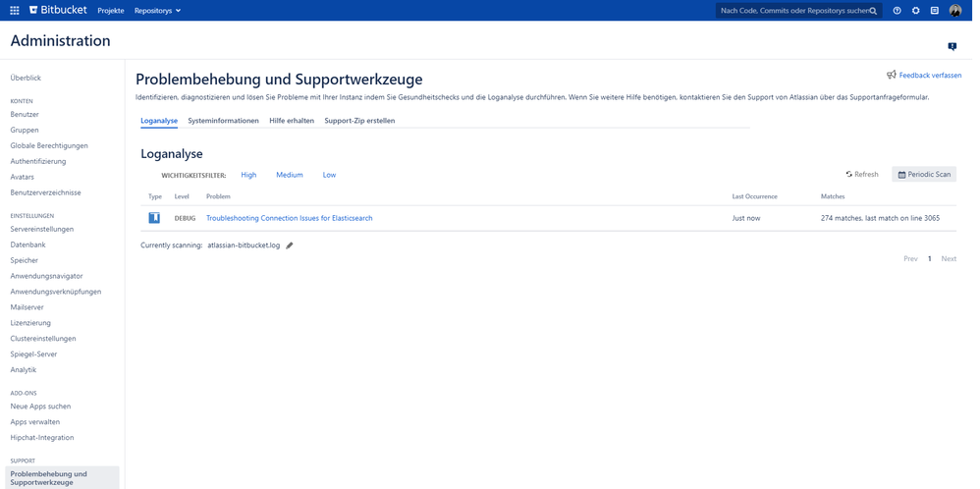
Task: Click the edit pencil next to atlassian-bitbucket.log
Action: click(x=290, y=245)
